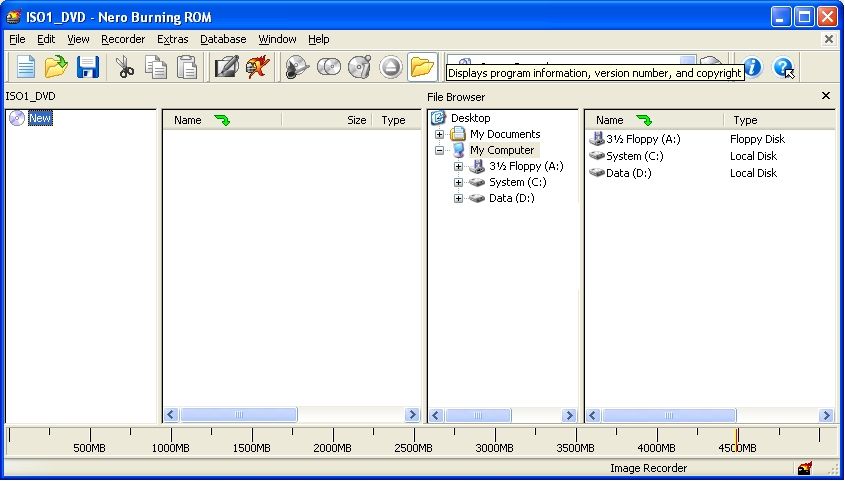Viewport: 845px width, 481px height.
Task: Click the System (C:) drive icon in list
Action: (597, 156)
